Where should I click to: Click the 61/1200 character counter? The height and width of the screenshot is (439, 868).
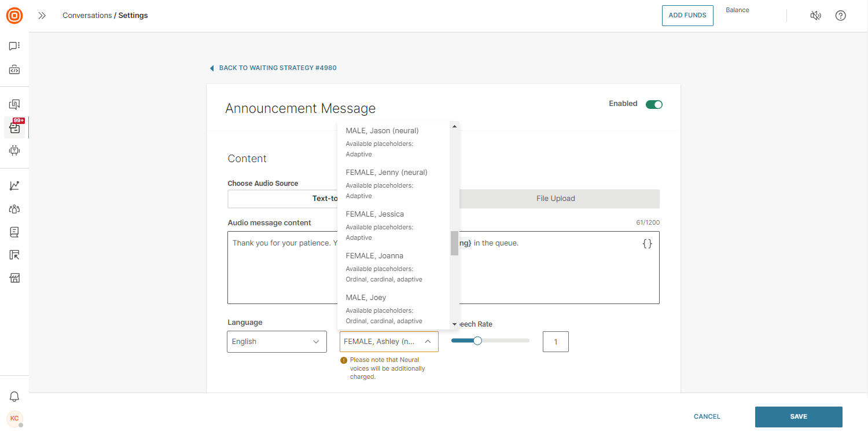[648, 223]
